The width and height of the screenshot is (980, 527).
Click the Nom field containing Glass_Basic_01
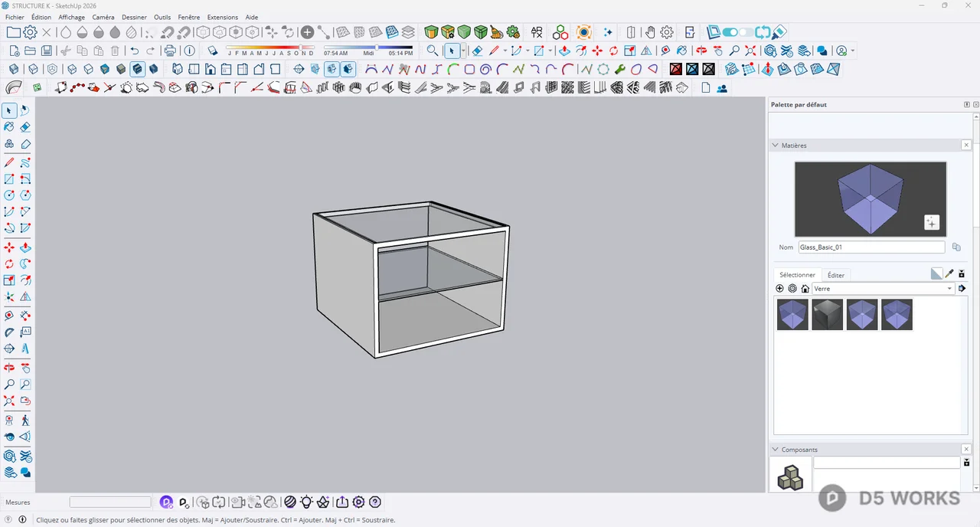tap(871, 247)
